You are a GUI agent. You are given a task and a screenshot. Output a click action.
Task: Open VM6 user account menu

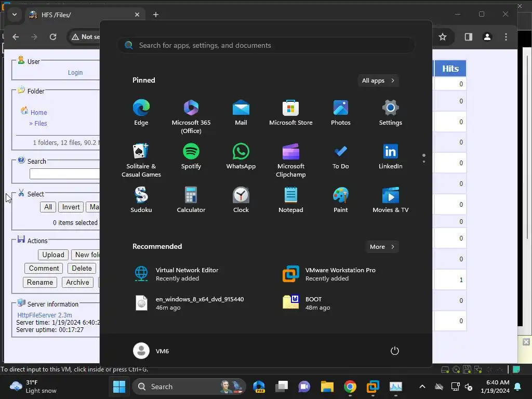coord(151,351)
